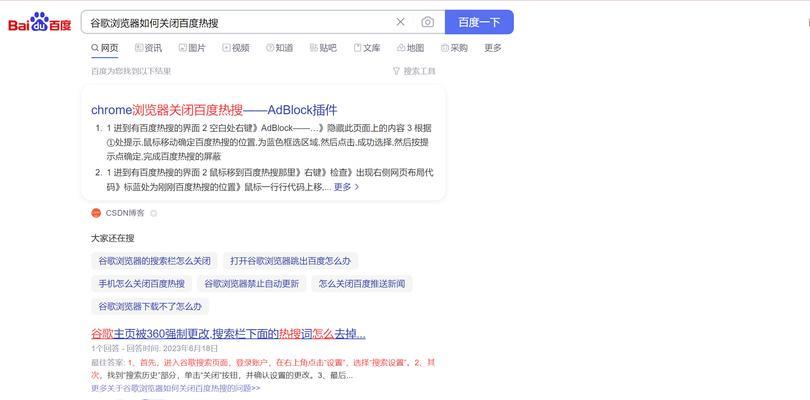Image resolution: width=810 pixels, height=400 pixels.
Task: Click the funnel icon beside 搜索工具
Action: [x=396, y=71]
